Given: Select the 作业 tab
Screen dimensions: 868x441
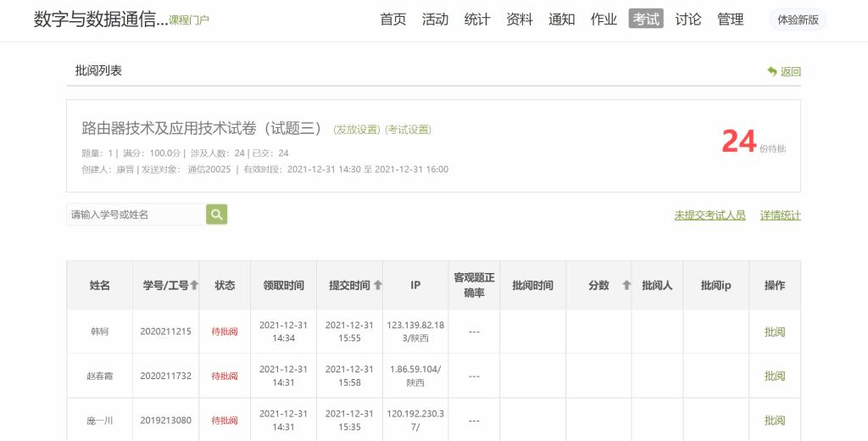Looking at the screenshot, I should 604,20.
